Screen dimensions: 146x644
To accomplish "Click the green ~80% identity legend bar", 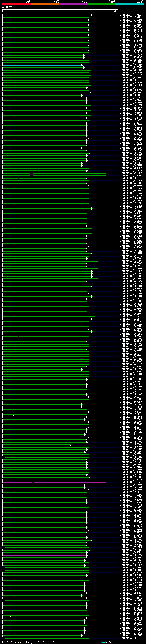I will (101, 4).
